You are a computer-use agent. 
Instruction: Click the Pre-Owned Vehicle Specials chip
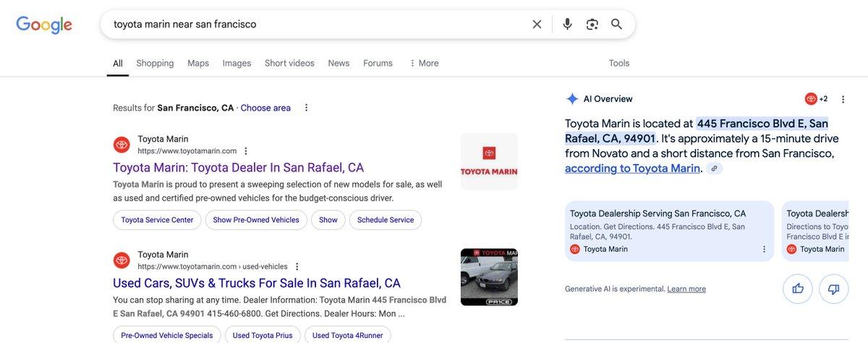pos(167,335)
